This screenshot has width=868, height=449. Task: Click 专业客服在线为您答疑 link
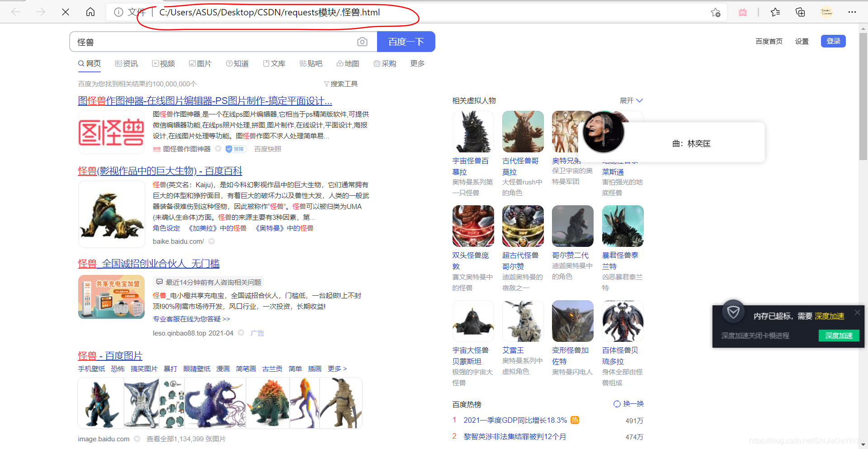pyautogui.click(x=191, y=319)
